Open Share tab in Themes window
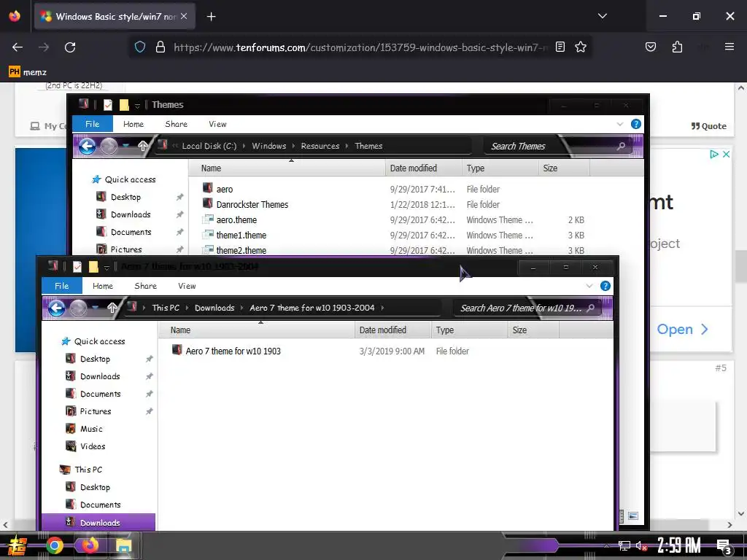 177,124
